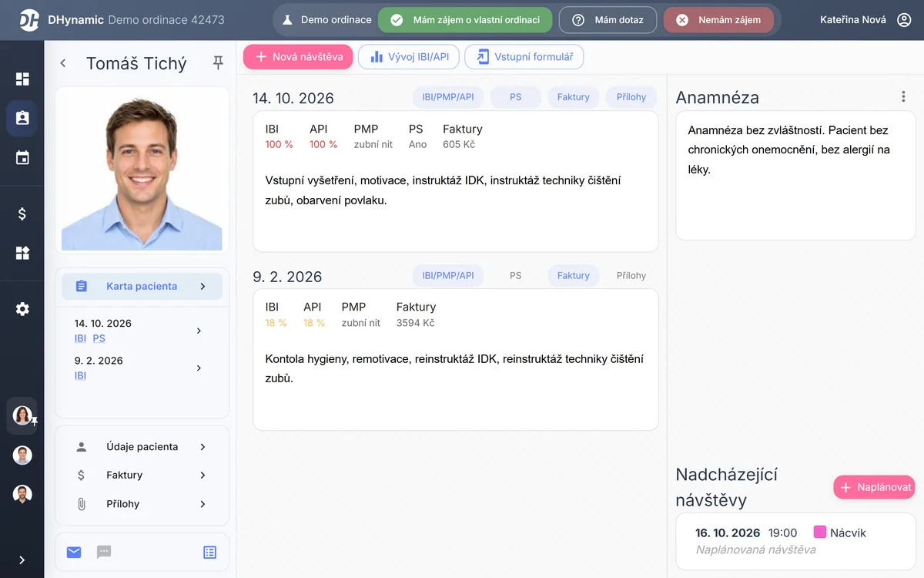924x578 pixels.
Task: Select Faktury chip on the 9. 2. 2026 visit
Action: click(x=574, y=275)
